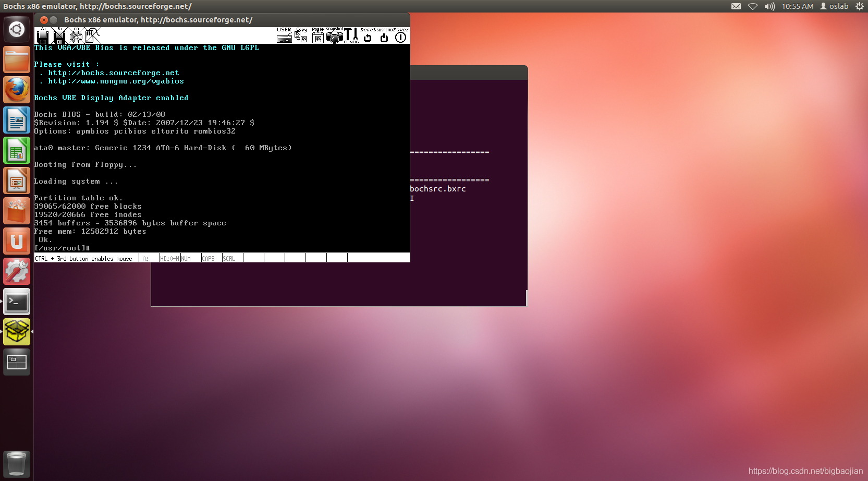Screen dimensions: 868x481
Task: Open the Trash
Action: pyautogui.click(x=17, y=464)
